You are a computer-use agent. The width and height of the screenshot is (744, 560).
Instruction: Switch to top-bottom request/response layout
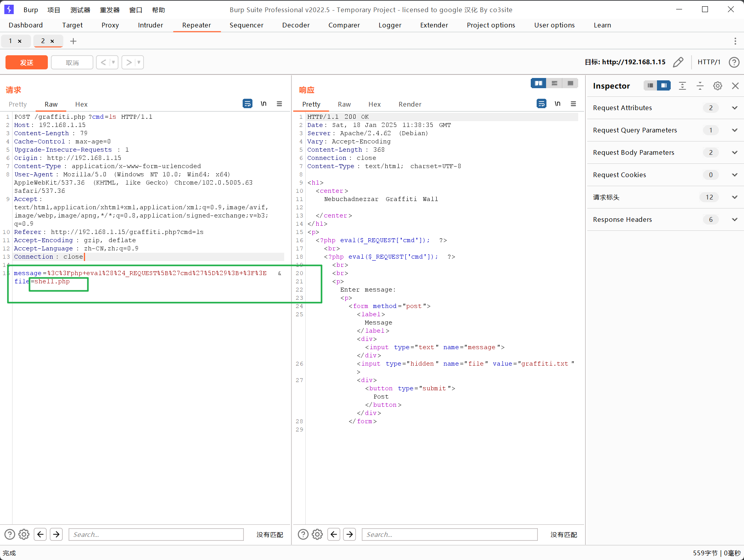(554, 83)
